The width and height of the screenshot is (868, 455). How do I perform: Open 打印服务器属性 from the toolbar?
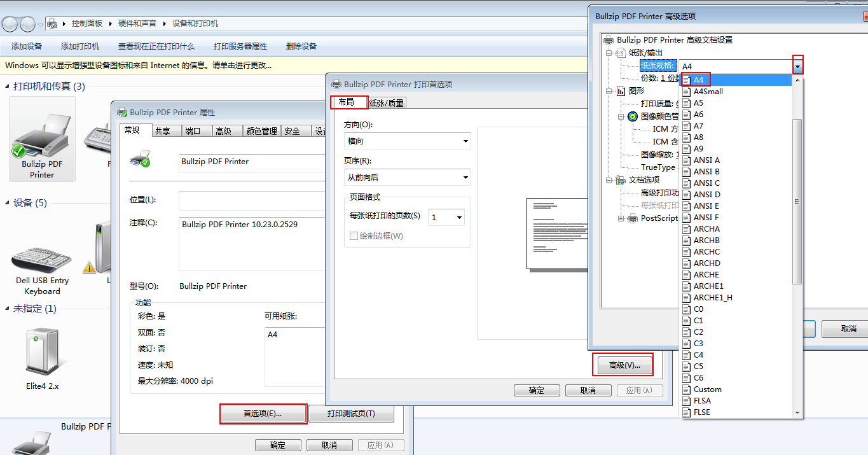click(240, 46)
